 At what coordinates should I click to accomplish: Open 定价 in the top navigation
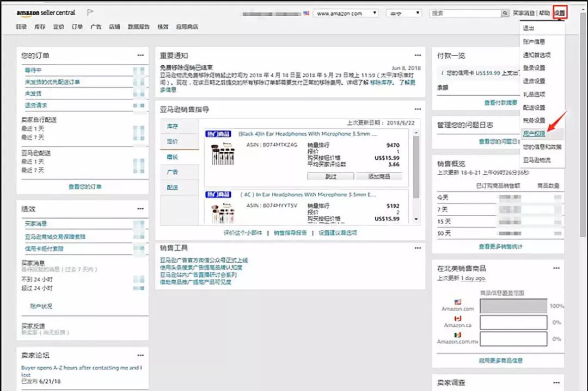pos(58,27)
